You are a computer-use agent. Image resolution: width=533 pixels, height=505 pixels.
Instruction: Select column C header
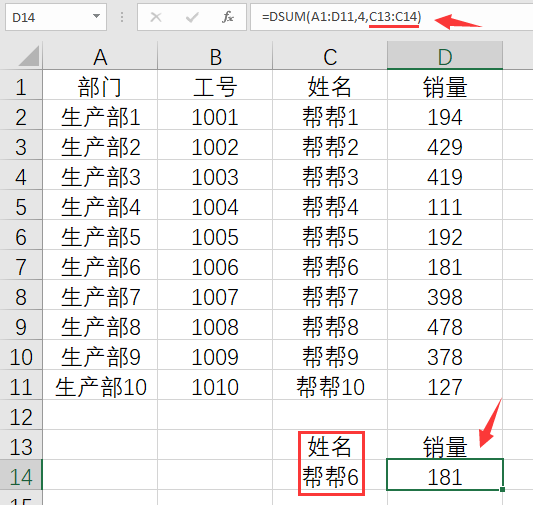330,56
